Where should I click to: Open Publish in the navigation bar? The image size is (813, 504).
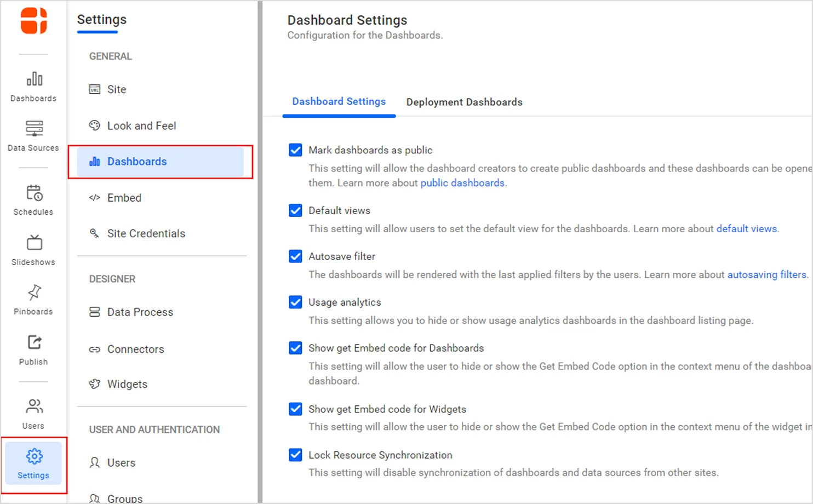click(33, 350)
